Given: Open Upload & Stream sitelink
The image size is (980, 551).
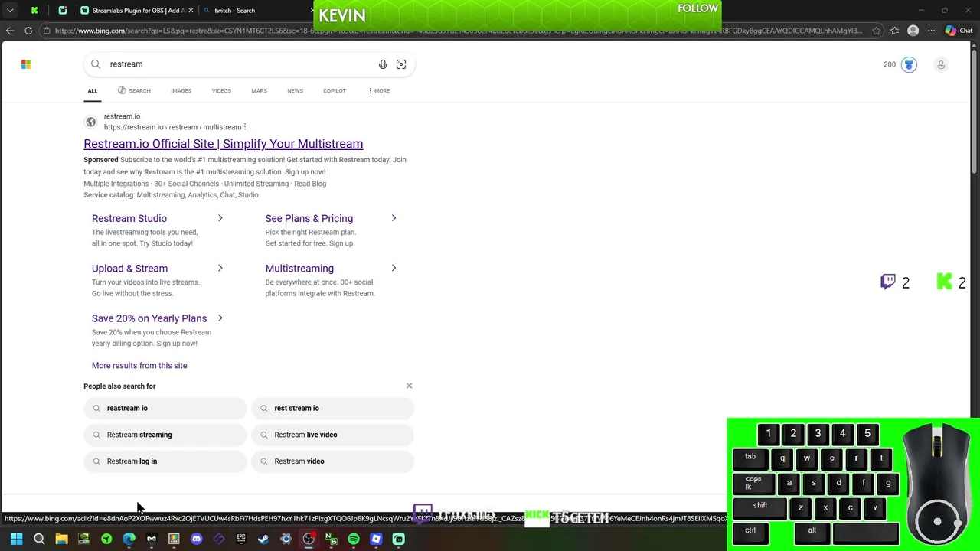Looking at the screenshot, I should [x=129, y=269].
